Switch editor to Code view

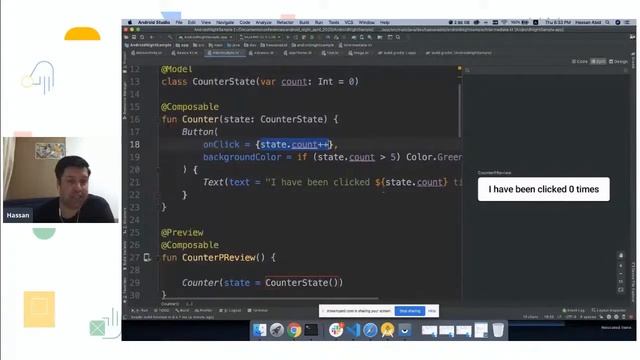580,62
